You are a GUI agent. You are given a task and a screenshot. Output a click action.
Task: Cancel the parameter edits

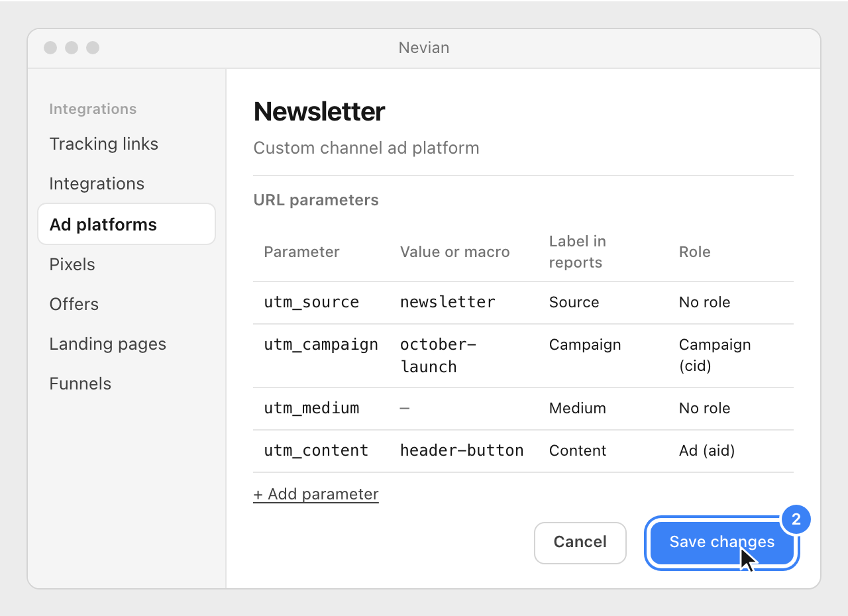coord(580,542)
